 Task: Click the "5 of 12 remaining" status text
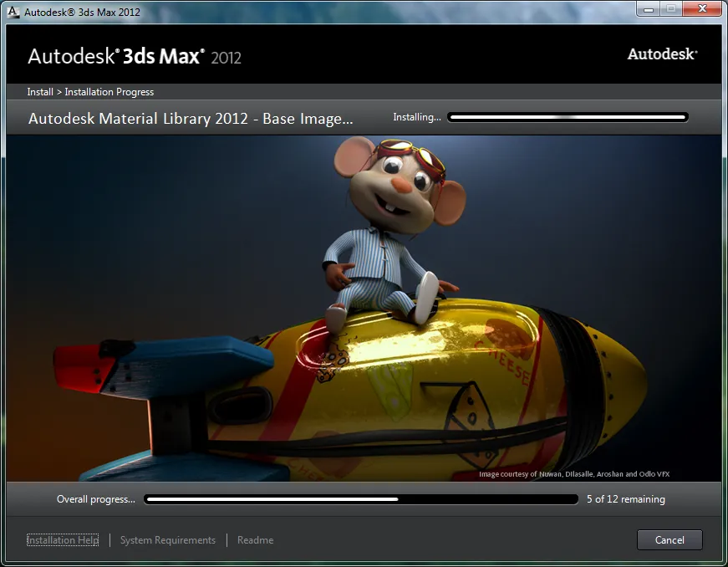point(625,499)
